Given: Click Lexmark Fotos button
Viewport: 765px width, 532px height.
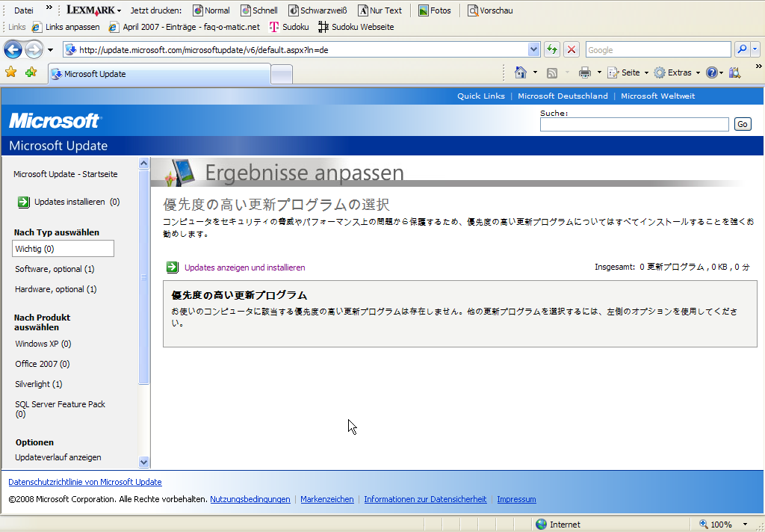Looking at the screenshot, I should pos(435,10).
